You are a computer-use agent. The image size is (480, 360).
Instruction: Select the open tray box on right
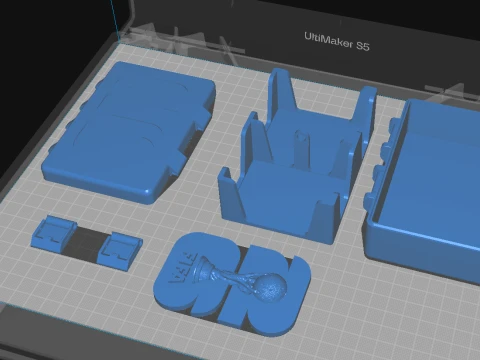click(423, 190)
